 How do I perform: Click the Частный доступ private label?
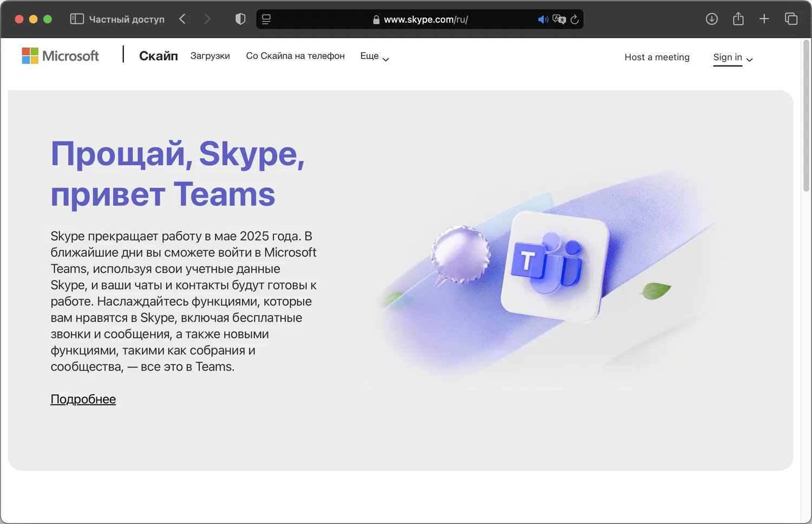coord(127,19)
